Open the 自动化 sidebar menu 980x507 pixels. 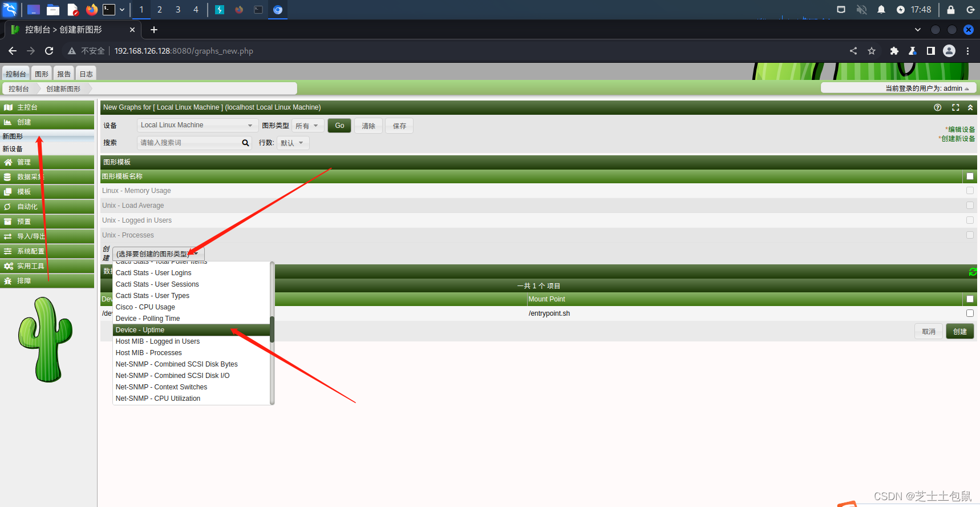[x=47, y=207]
